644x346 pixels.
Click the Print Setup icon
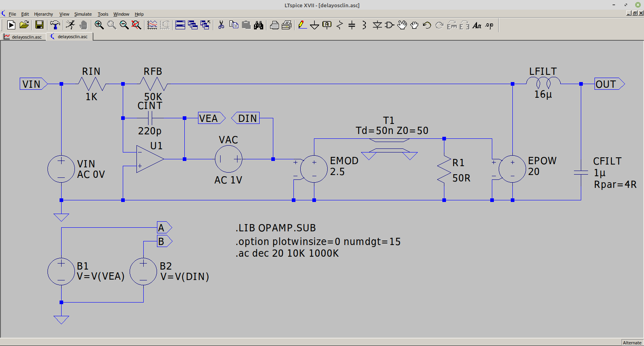click(x=287, y=25)
